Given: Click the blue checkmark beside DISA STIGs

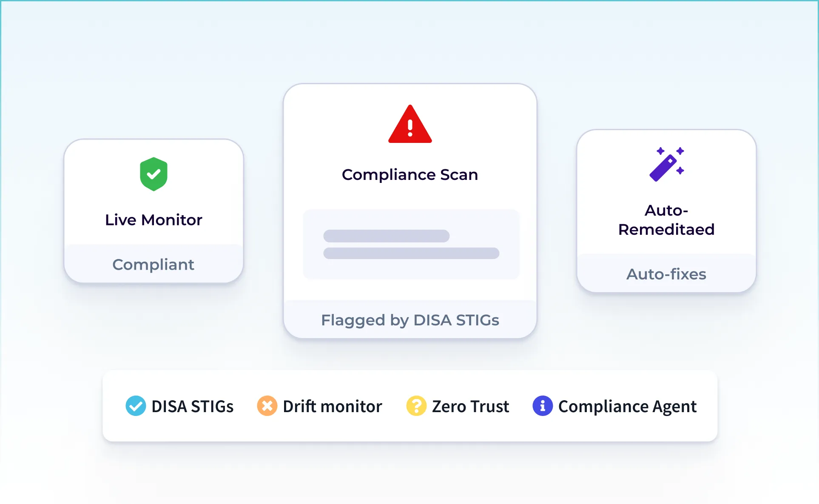Looking at the screenshot, I should pyautogui.click(x=136, y=406).
